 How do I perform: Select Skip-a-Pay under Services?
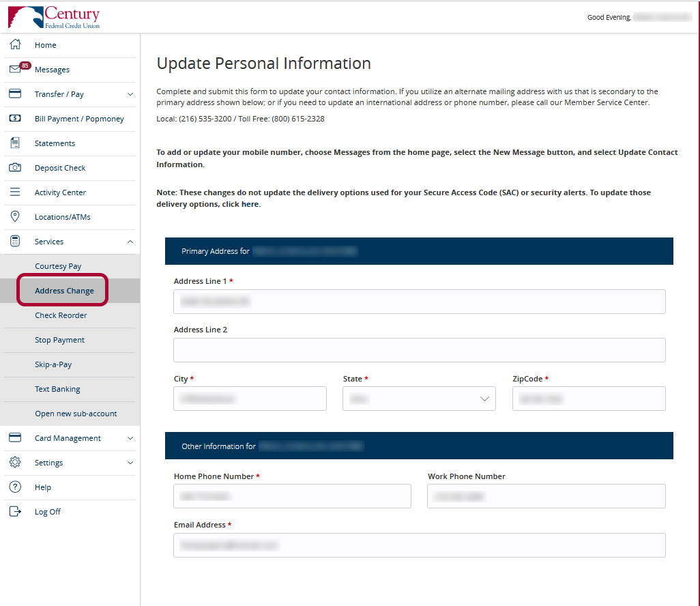point(53,364)
